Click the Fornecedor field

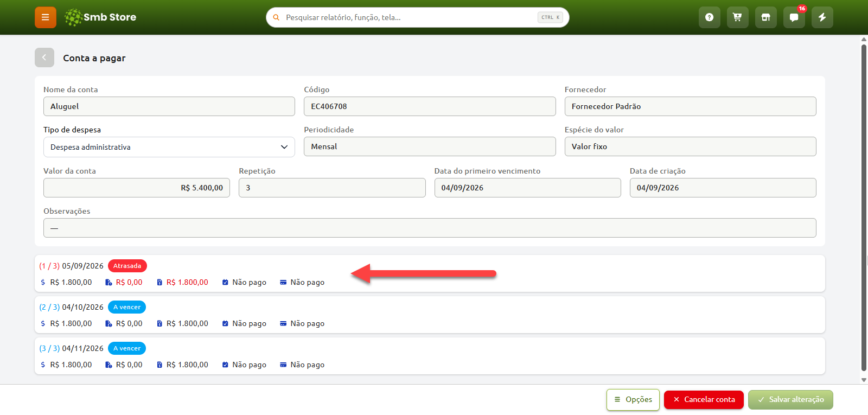[690, 106]
